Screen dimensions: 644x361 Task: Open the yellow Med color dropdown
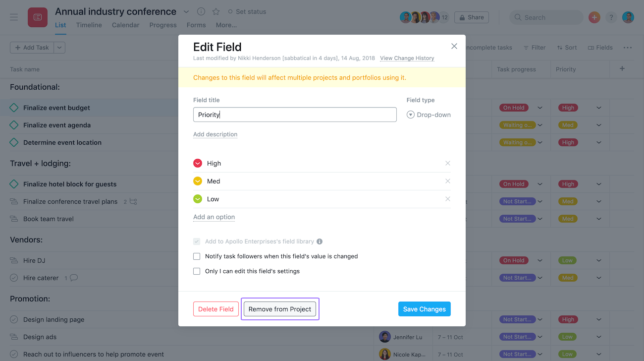(x=198, y=181)
